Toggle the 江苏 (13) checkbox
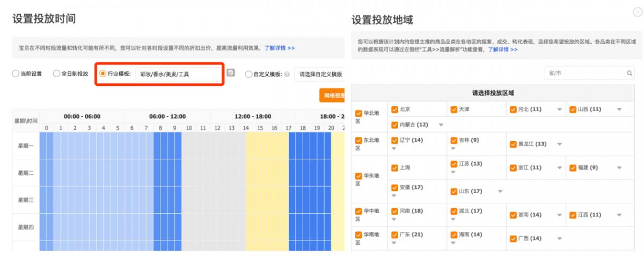Screen dimensions: 644x256 [x=454, y=164]
